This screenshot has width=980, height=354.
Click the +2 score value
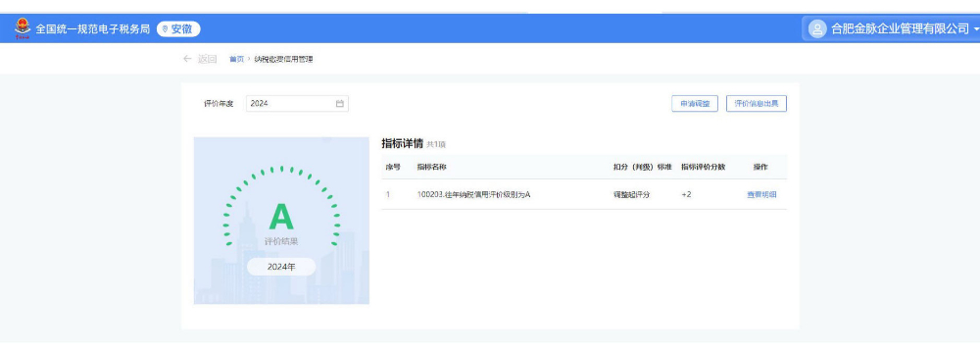(686, 194)
